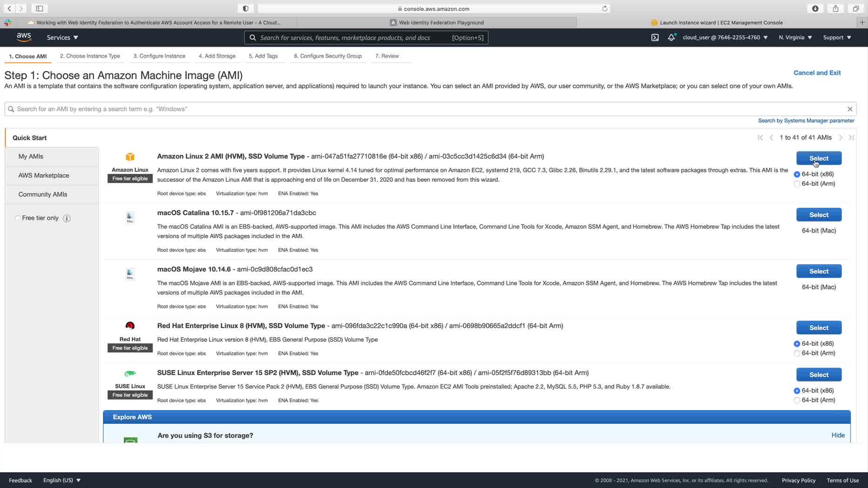Select 64-bit (x86) for SUSE Linux

click(x=797, y=391)
